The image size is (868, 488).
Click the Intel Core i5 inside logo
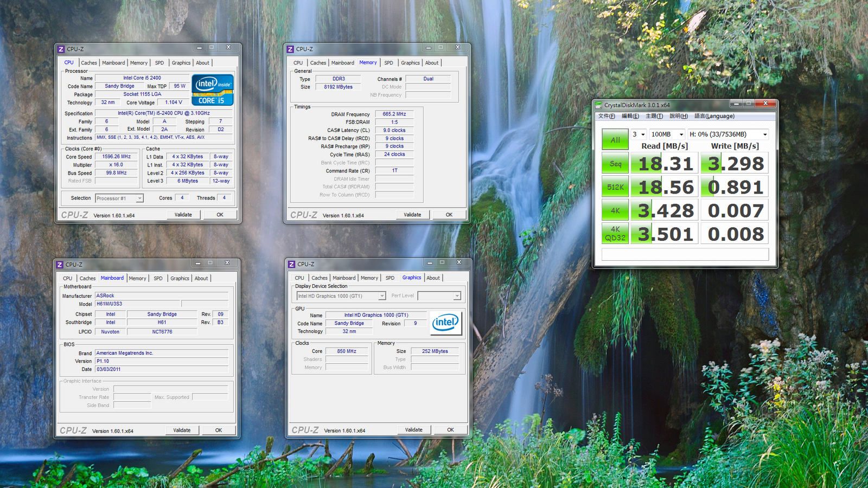[x=213, y=89]
